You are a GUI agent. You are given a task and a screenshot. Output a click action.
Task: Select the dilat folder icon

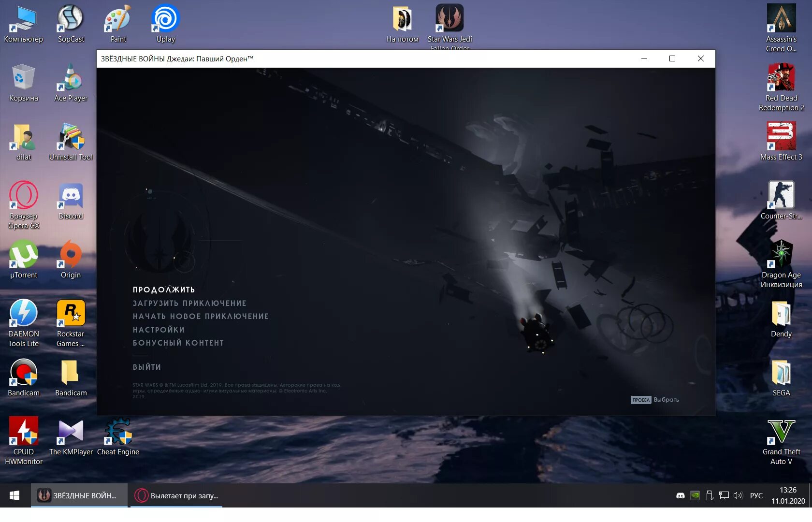coord(23,142)
